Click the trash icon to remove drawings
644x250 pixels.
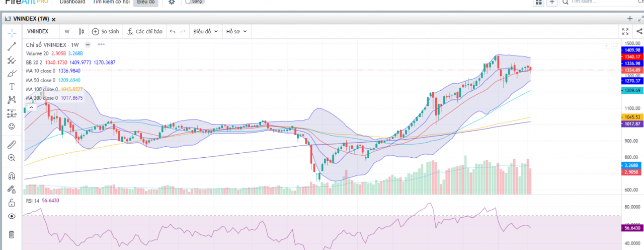(12, 234)
